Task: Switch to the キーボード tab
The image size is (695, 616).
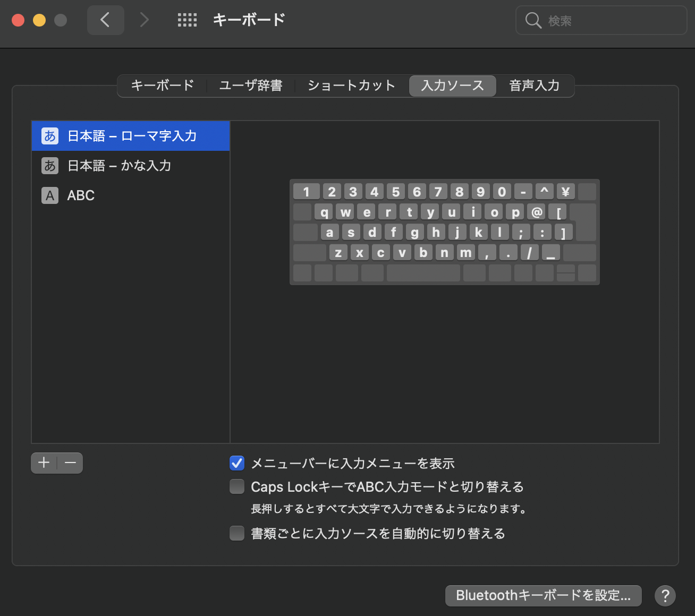Action: point(162,85)
